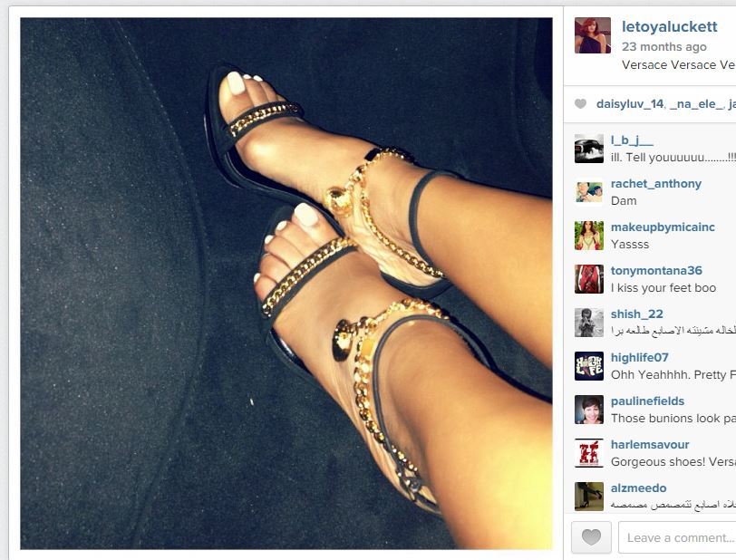Open paulinefields commenter avatar
The width and height of the screenshot is (736, 560).
click(x=589, y=410)
